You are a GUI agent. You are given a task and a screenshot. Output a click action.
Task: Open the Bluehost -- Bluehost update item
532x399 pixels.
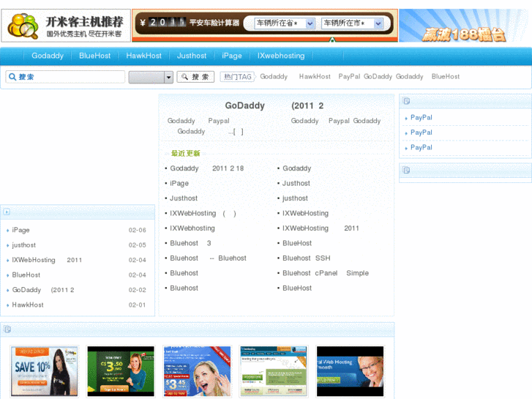208,258
